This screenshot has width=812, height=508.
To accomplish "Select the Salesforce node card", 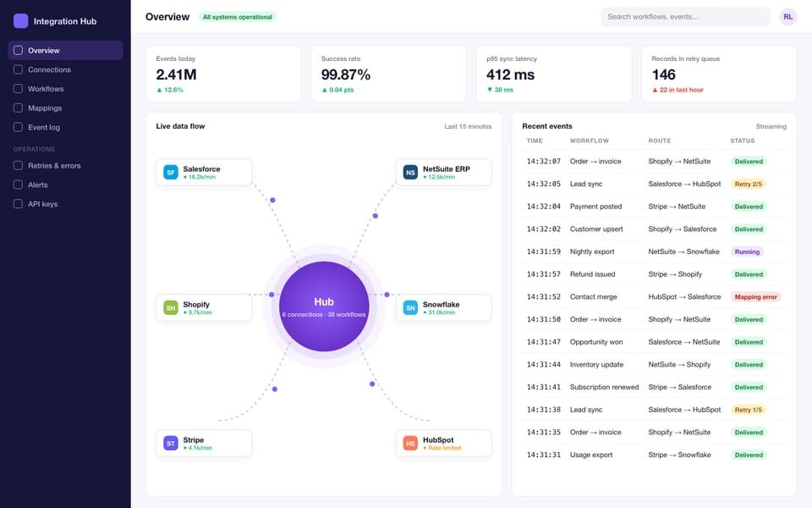I will pyautogui.click(x=204, y=172).
